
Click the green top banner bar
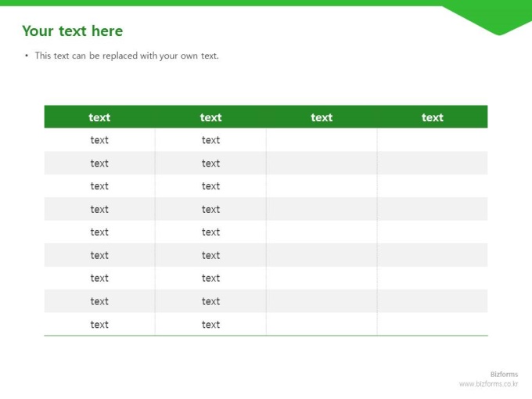point(266,2)
